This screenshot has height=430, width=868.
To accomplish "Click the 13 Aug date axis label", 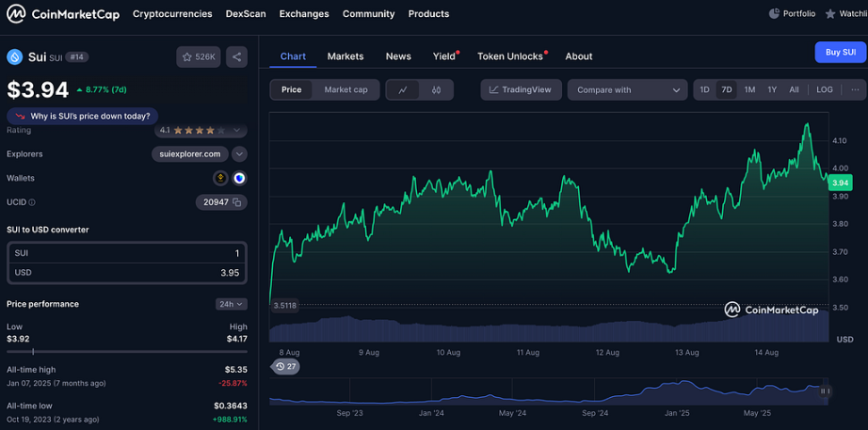I will (x=687, y=352).
